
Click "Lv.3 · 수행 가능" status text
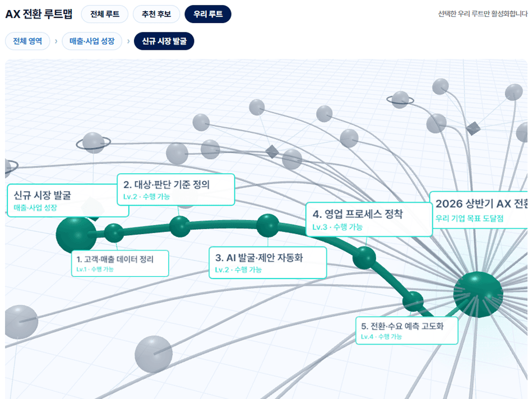coord(337,227)
